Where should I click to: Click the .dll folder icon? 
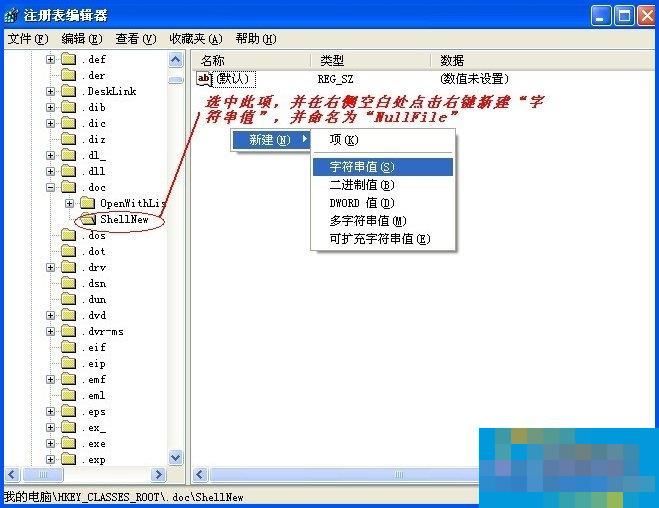(x=69, y=171)
